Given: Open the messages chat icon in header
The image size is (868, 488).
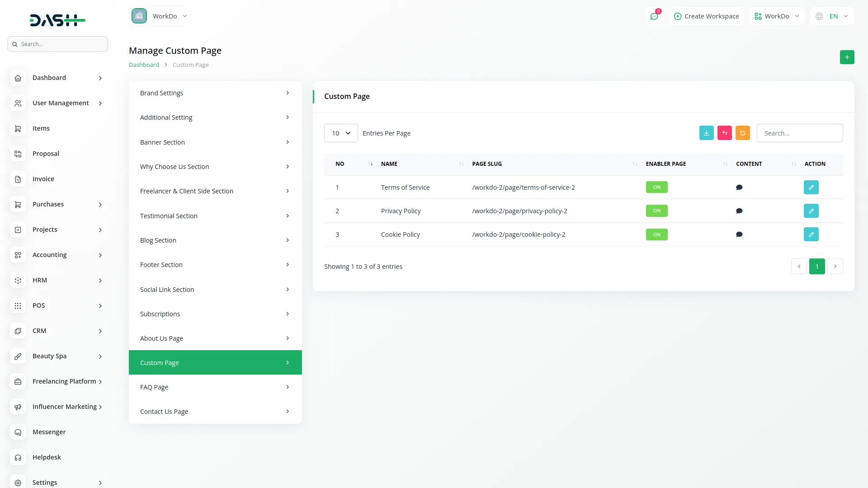Looking at the screenshot, I should click(654, 16).
